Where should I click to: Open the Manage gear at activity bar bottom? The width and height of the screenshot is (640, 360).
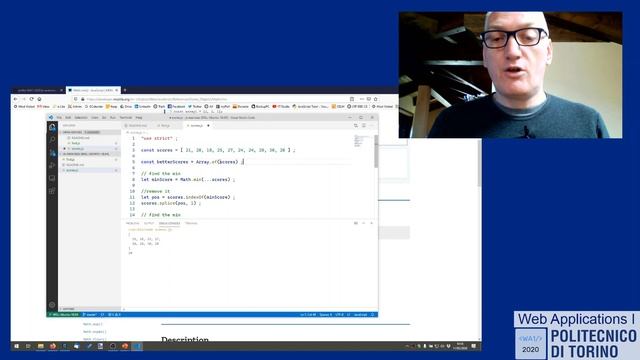(x=52, y=305)
